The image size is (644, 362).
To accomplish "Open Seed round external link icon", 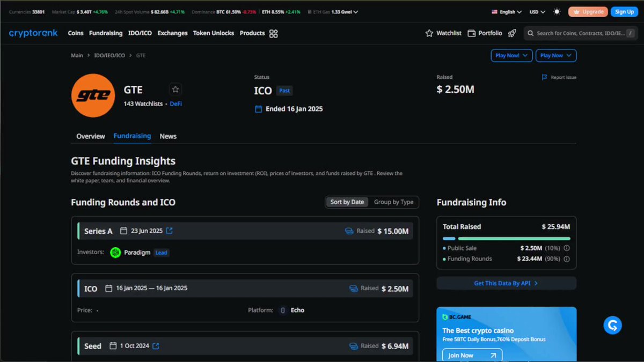I will 156,346.
